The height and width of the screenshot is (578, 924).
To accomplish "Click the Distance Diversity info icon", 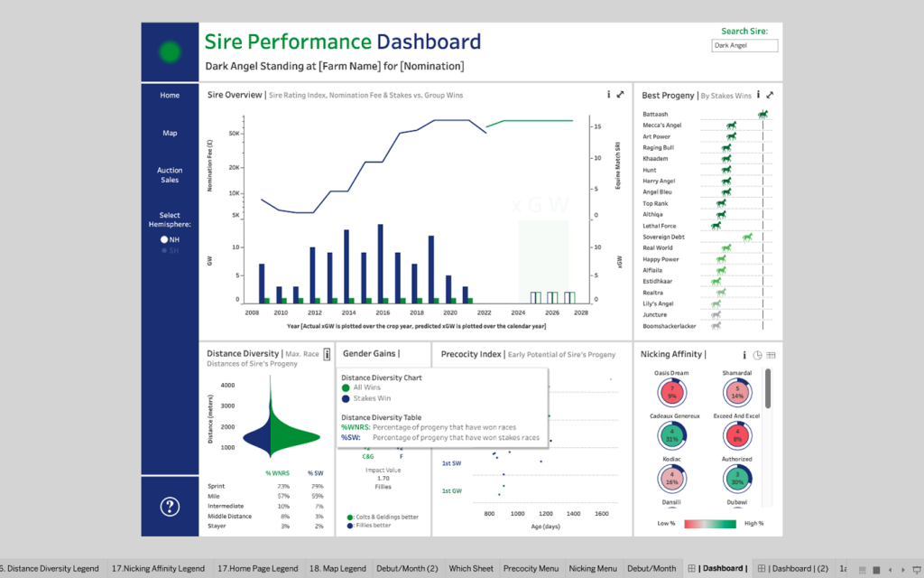I will click(x=327, y=355).
